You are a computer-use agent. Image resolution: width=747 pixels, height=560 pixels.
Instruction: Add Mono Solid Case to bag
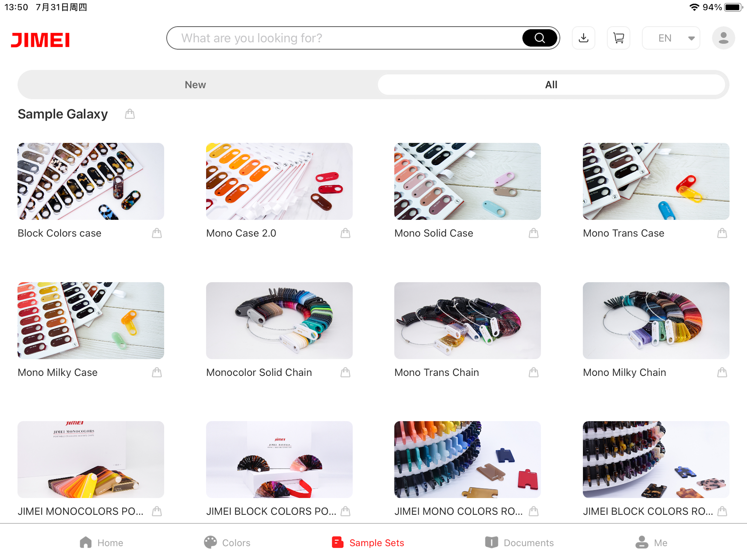[x=534, y=233]
